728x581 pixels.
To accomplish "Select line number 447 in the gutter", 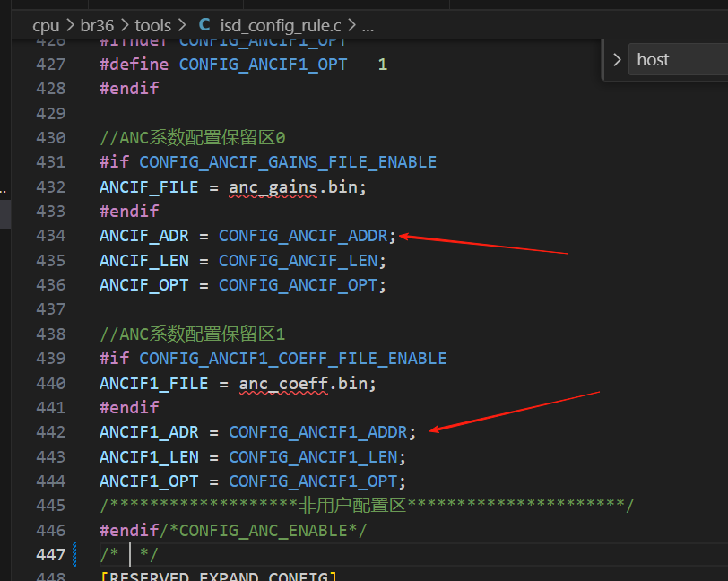I will click(x=51, y=555).
